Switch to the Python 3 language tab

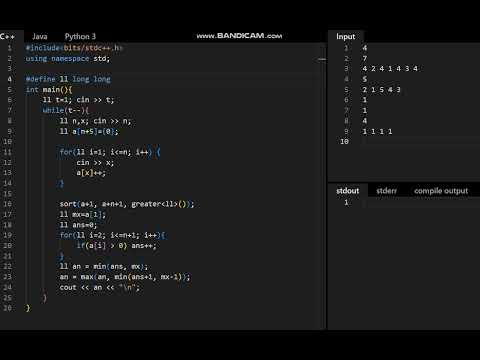(80, 36)
